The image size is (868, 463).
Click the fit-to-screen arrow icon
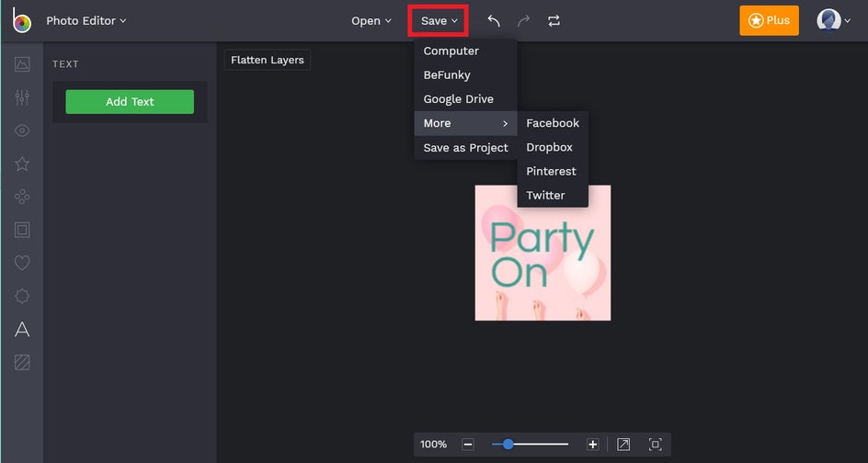pyautogui.click(x=623, y=445)
